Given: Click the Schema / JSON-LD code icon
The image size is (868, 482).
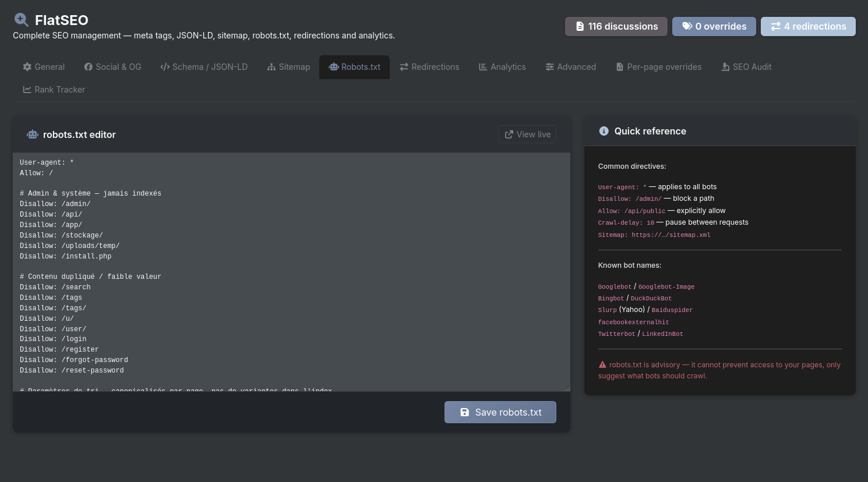Looking at the screenshot, I should point(165,67).
